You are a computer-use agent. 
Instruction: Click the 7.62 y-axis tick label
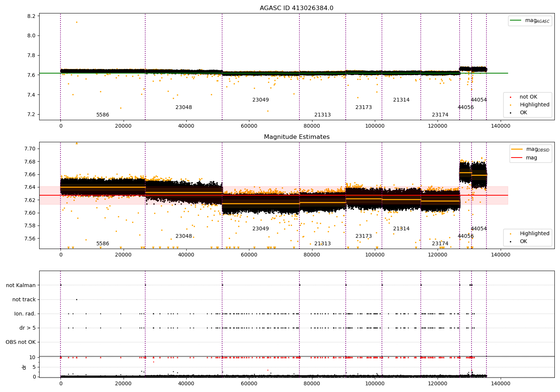tap(30, 200)
